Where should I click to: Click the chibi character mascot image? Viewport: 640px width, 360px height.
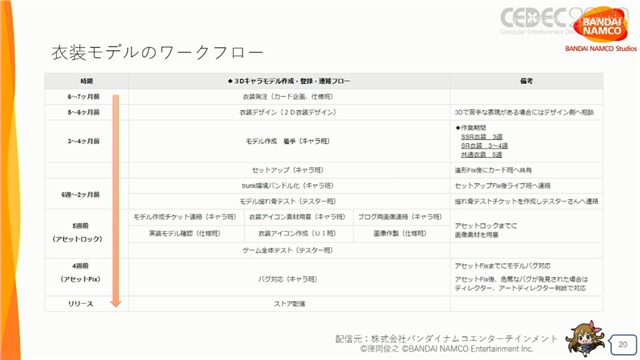coord(585,338)
